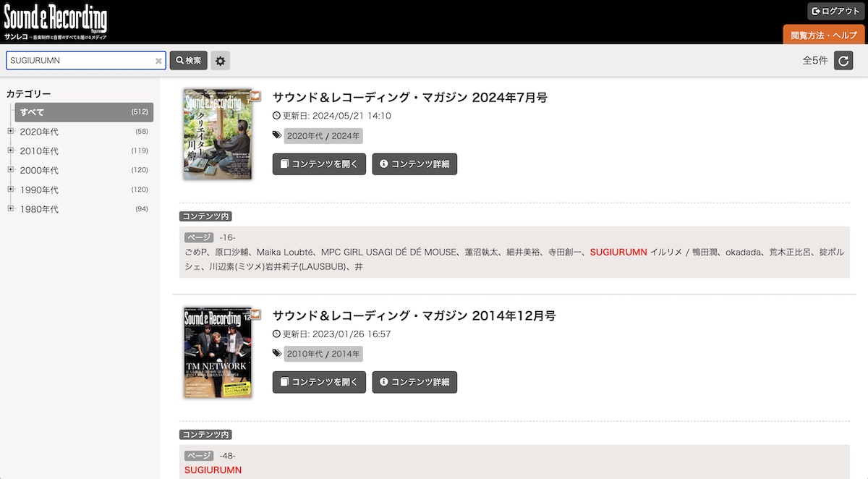This screenshot has height=479, width=868.
Task: Click the tag icon beside 2020年代 / 2024年
Action: tap(277, 135)
